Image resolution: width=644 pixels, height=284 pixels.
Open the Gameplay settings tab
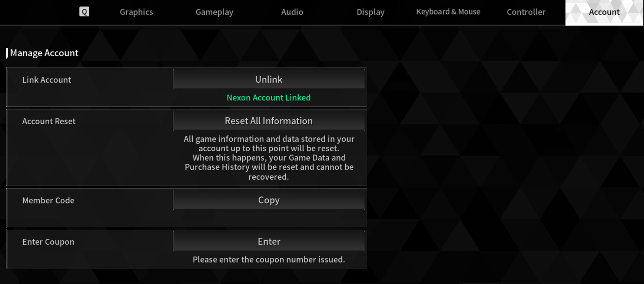[x=214, y=11]
